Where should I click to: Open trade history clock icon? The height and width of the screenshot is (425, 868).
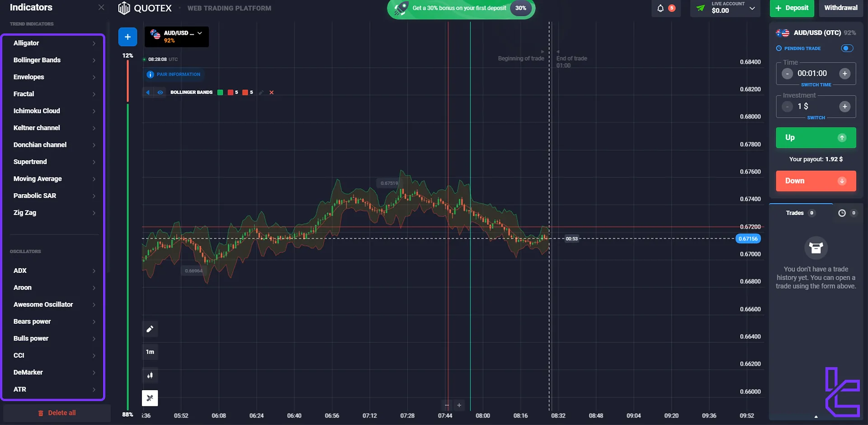point(842,213)
